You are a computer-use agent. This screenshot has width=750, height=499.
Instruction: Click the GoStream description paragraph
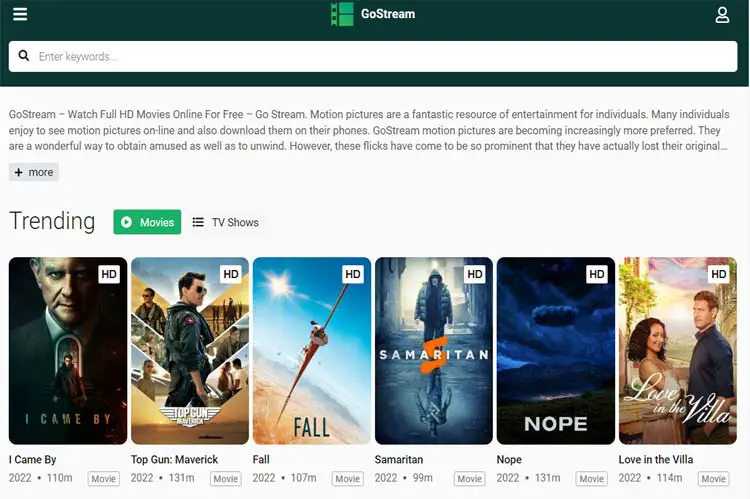point(368,130)
